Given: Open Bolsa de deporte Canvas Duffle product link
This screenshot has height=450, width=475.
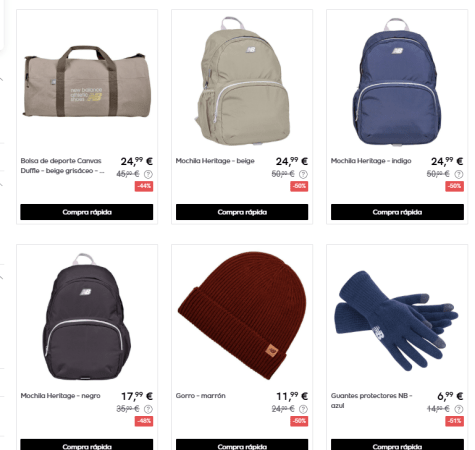Looking at the screenshot, I should (62, 166).
